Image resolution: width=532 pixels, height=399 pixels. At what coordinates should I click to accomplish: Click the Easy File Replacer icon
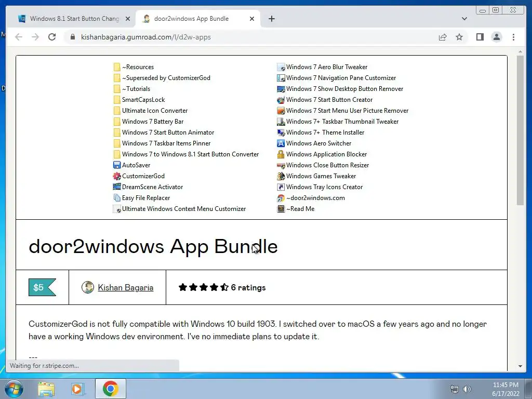point(117,197)
